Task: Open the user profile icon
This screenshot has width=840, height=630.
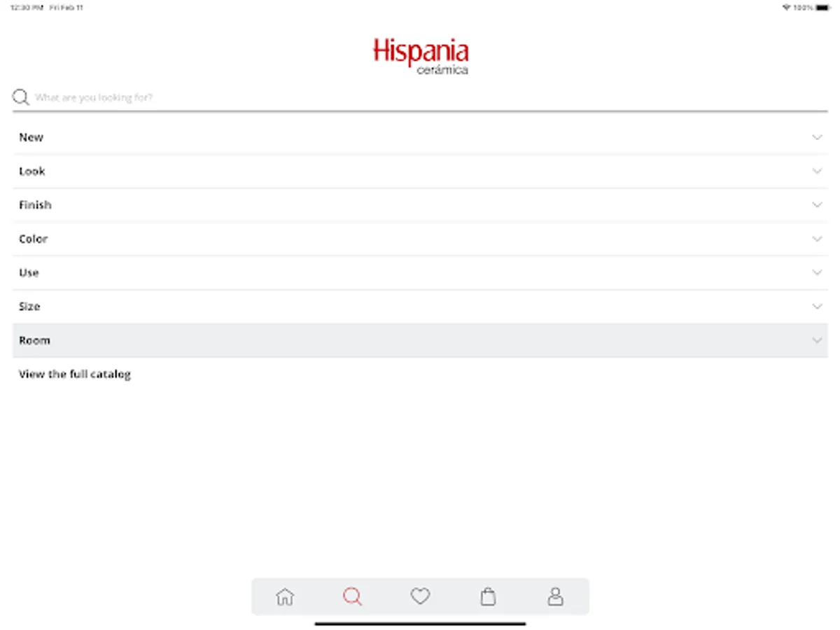Action: click(x=555, y=596)
